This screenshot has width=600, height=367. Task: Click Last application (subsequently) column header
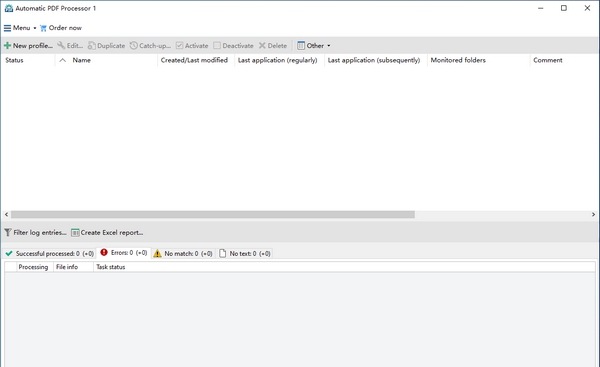pos(376,60)
